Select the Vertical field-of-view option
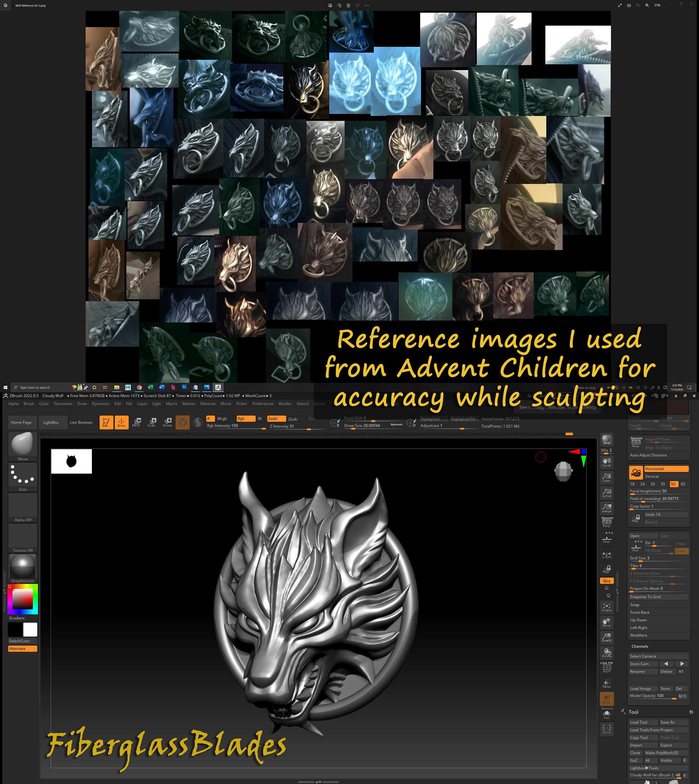Screen dimensions: 699x784 click(x=666, y=477)
